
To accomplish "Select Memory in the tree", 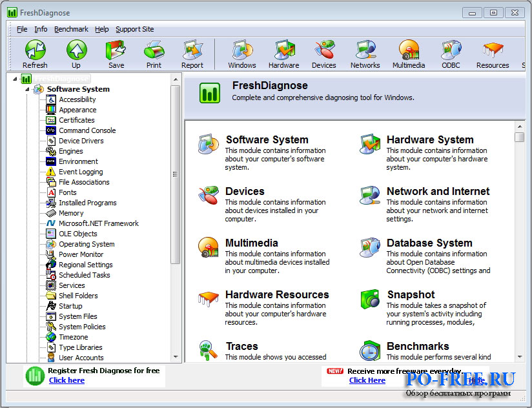I will (71, 213).
